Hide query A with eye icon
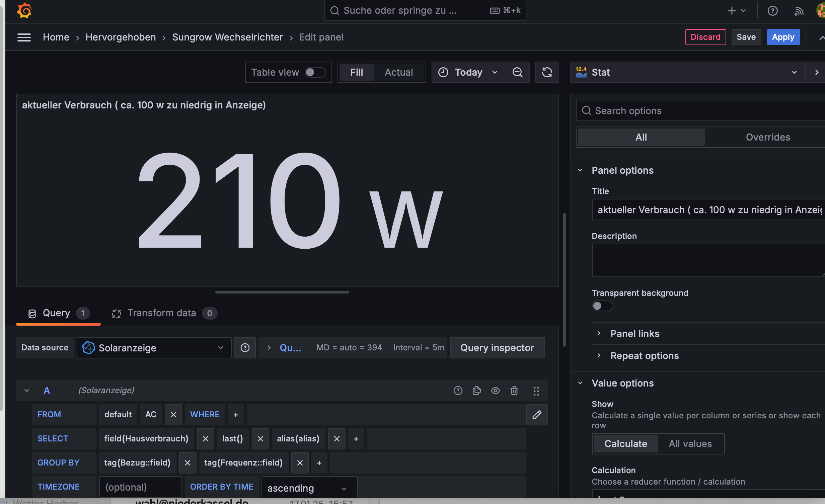 coord(495,391)
